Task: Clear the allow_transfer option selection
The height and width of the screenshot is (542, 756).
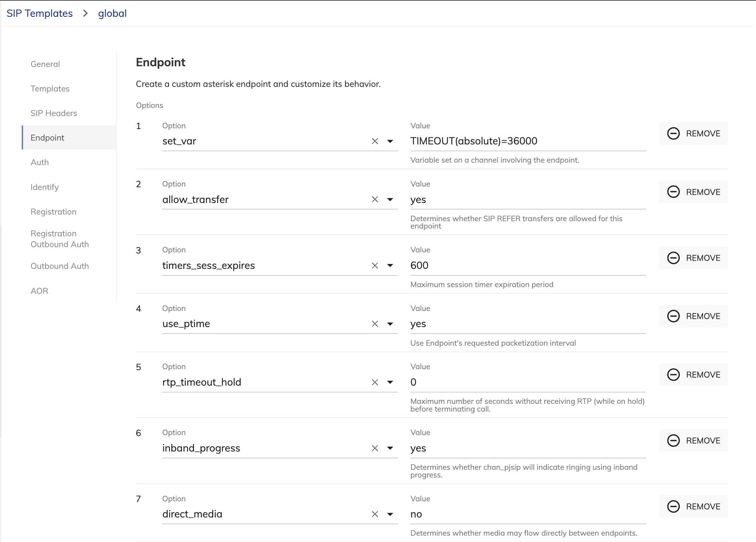Action: (375, 199)
